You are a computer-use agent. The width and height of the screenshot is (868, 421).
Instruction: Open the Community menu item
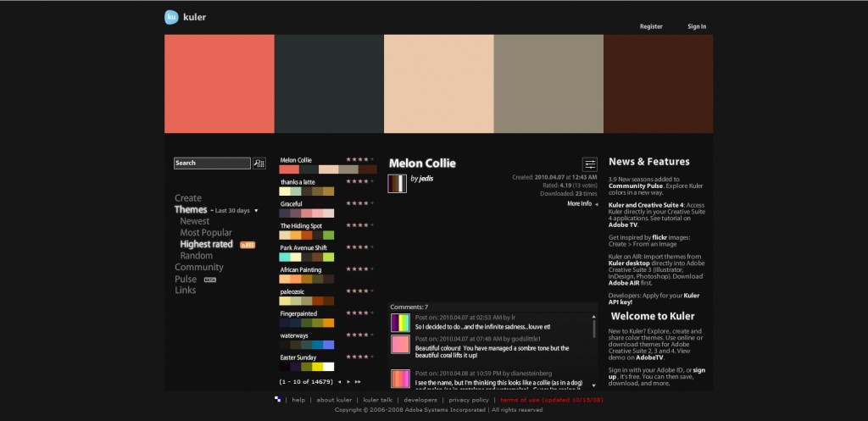coord(199,268)
